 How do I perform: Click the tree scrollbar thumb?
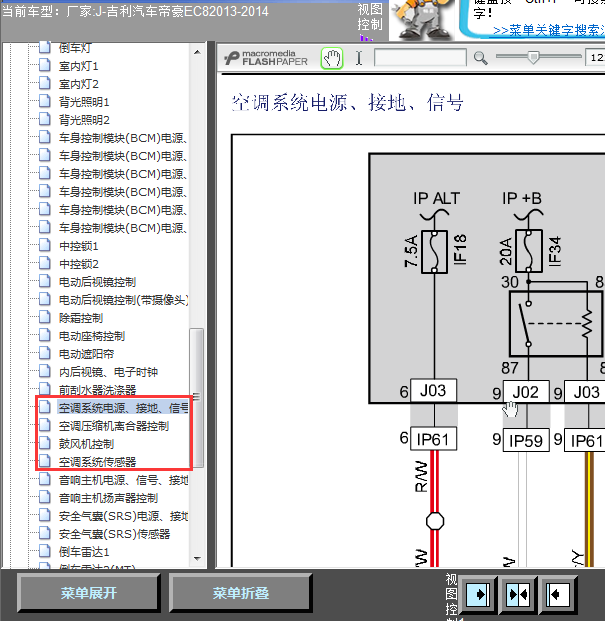[196, 398]
